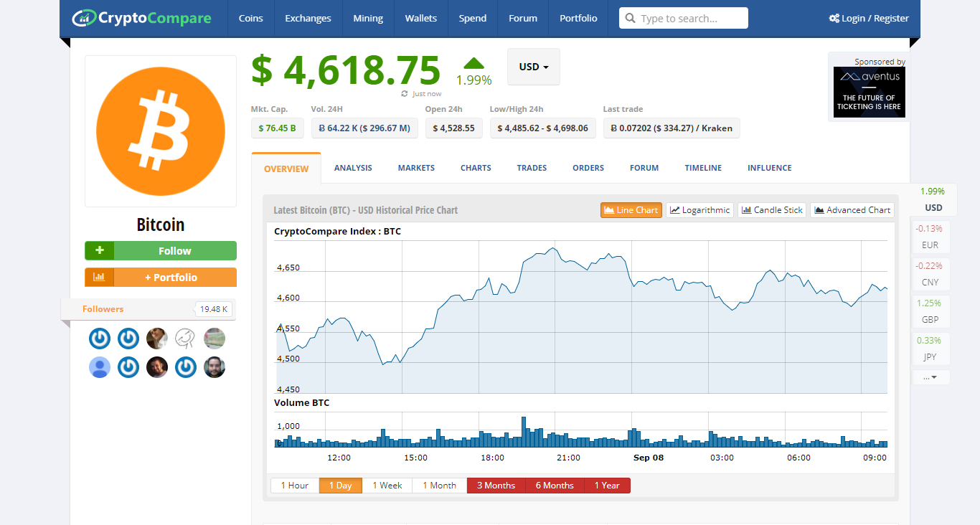Open the Orders tab
The height and width of the screenshot is (525, 980).
pyautogui.click(x=588, y=168)
